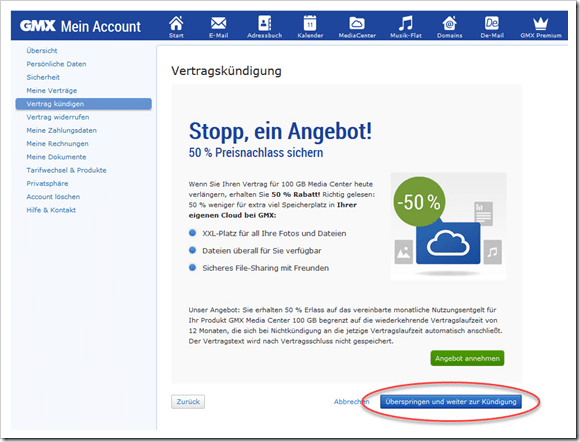Click the Stopp, ein Angebot! headline
Viewport: 580px width, 442px height.
point(280,131)
